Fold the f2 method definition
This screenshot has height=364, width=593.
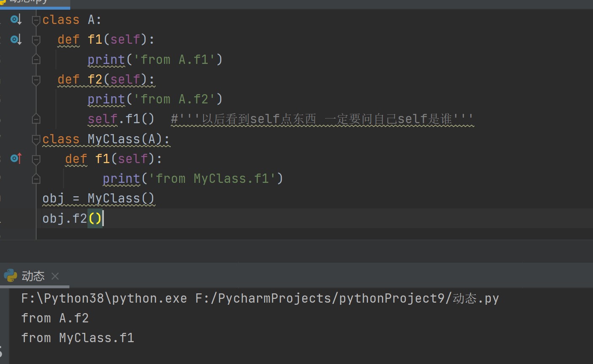(x=36, y=79)
